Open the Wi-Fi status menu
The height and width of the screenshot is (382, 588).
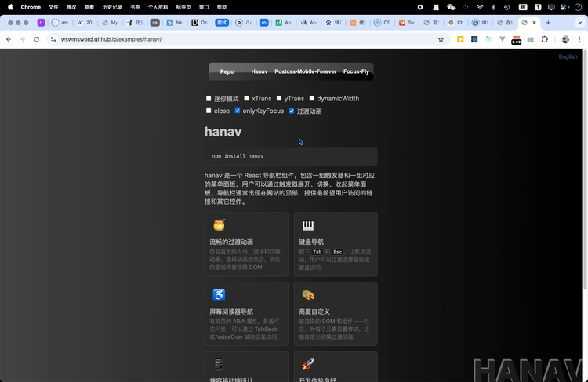(480, 7)
